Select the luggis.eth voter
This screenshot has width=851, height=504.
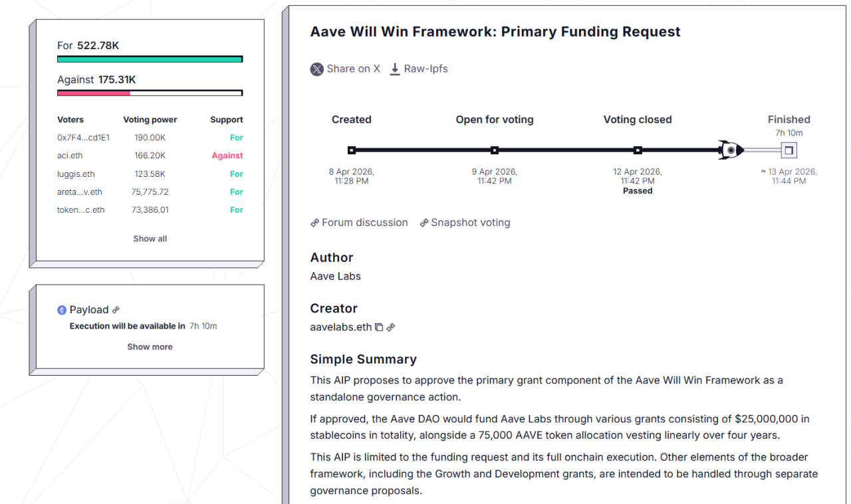tap(76, 174)
